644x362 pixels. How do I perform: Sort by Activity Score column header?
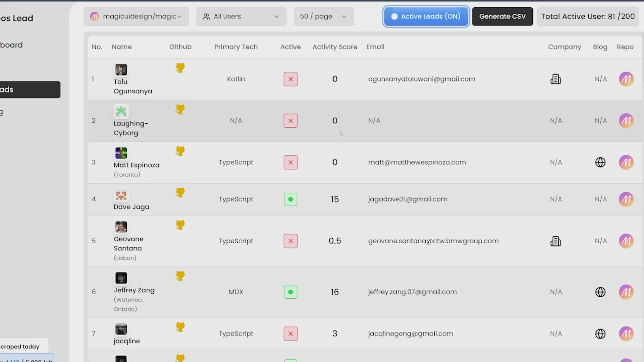point(335,47)
